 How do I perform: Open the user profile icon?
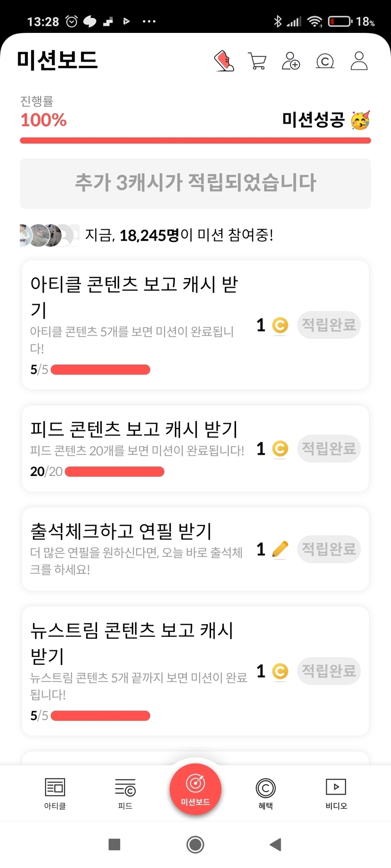[x=359, y=61]
